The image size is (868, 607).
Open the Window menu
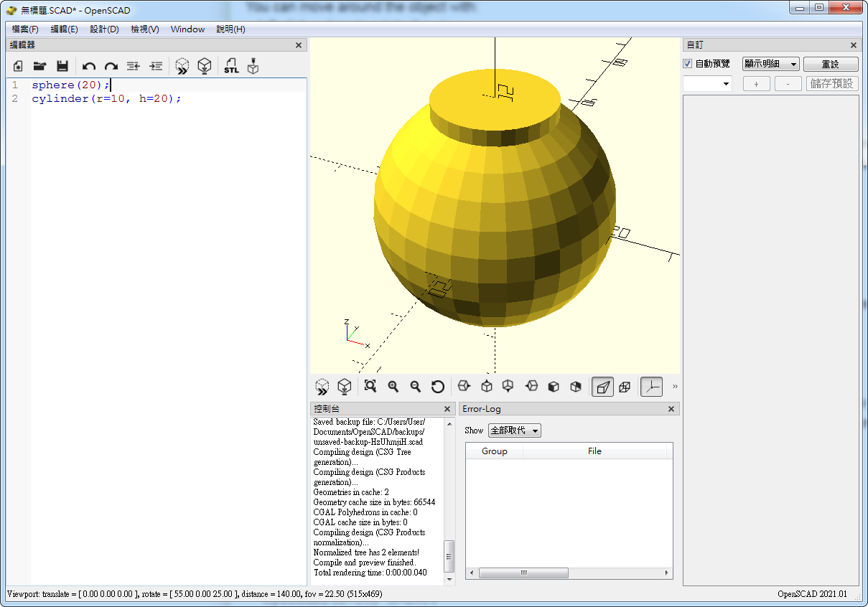(187, 29)
